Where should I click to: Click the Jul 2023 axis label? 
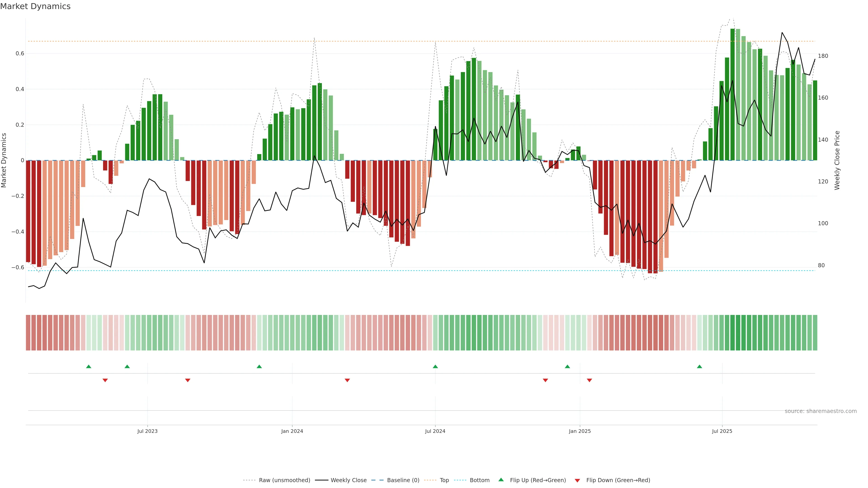pyautogui.click(x=147, y=431)
